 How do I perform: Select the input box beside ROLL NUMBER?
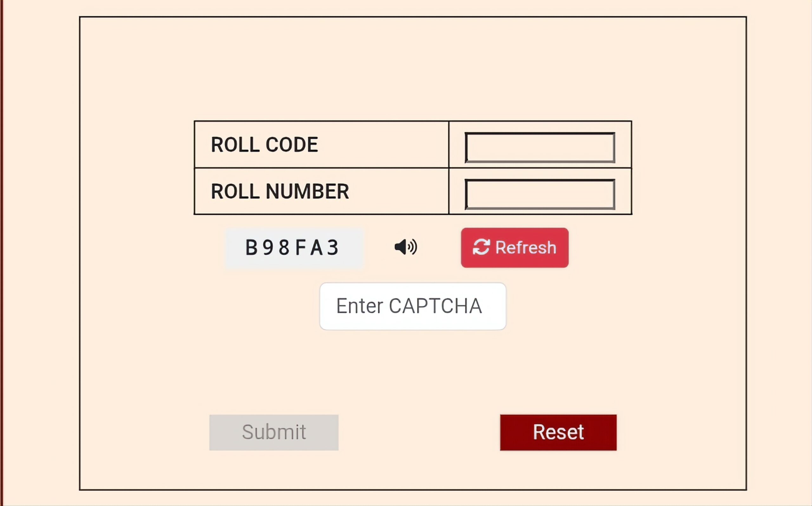point(540,195)
